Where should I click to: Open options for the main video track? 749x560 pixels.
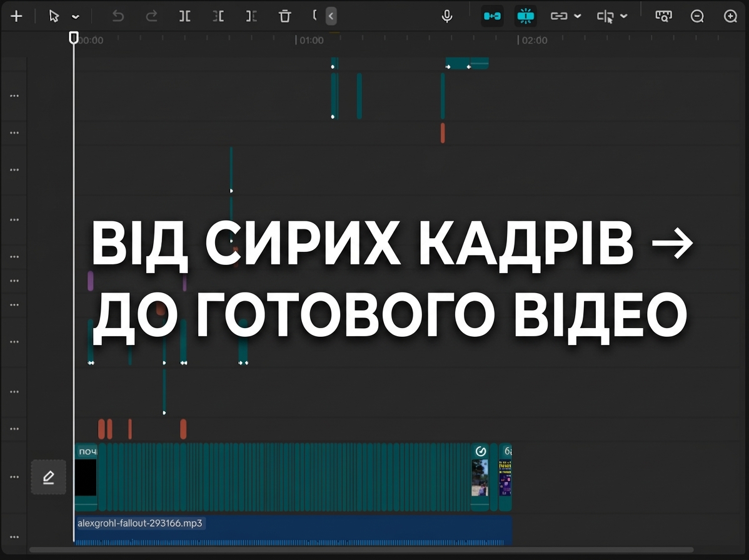pyautogui.click(x=14, y=477)
